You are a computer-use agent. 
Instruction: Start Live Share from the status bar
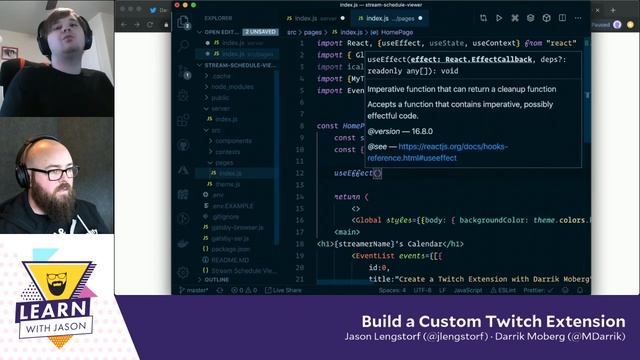point(283,290)
